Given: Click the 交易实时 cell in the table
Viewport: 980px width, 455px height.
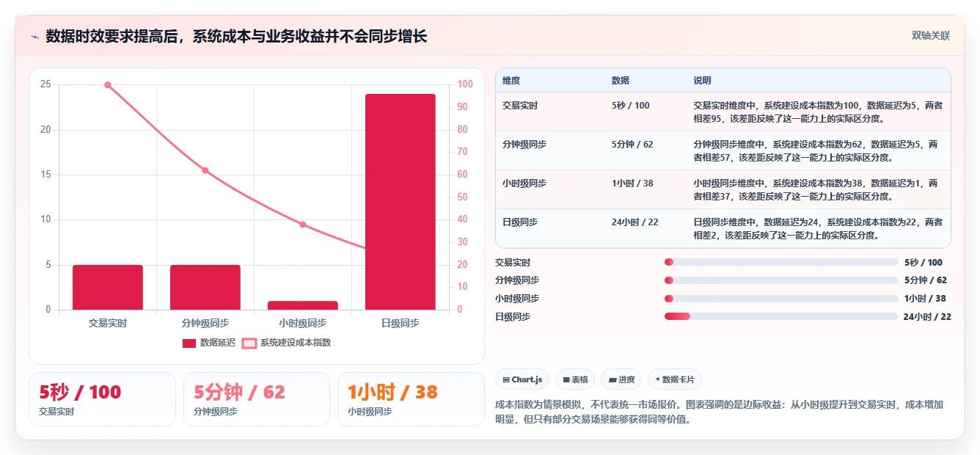Looking at the screenshot, I should tap(520, 106).
